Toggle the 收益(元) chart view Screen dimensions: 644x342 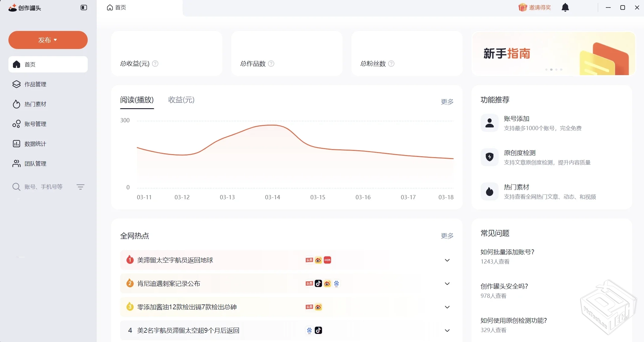click(181, 99)
